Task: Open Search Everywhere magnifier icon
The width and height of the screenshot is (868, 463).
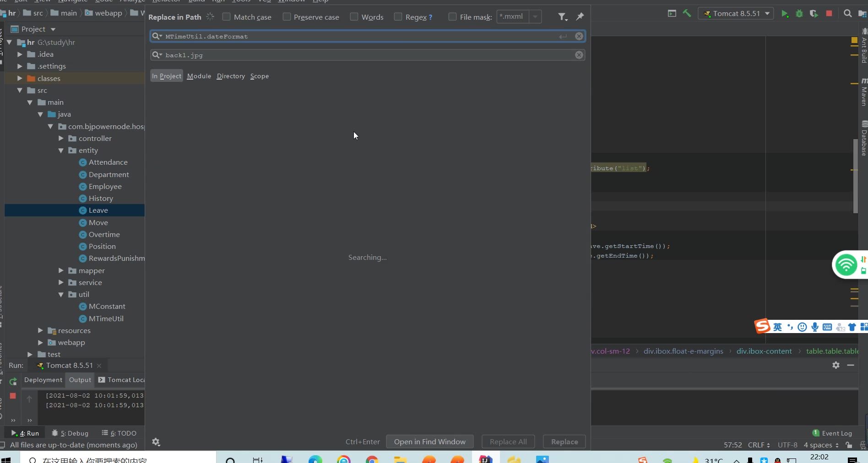Action: tap(847, 14)
